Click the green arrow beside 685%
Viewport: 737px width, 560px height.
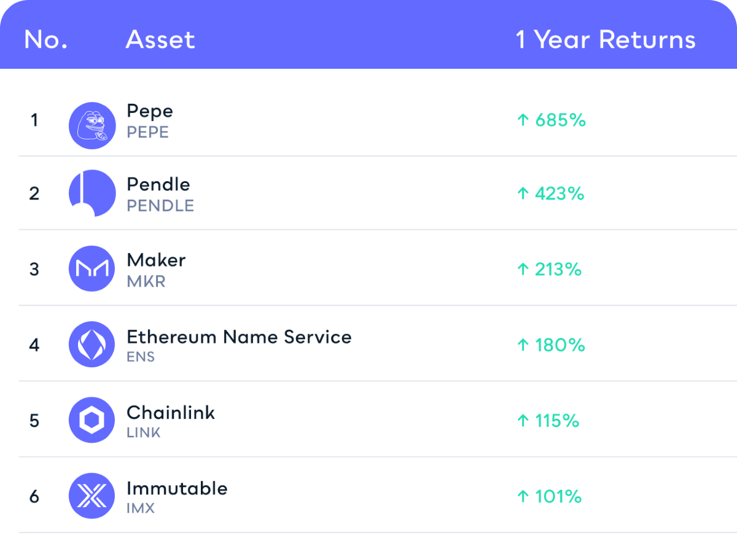point(523,120)
